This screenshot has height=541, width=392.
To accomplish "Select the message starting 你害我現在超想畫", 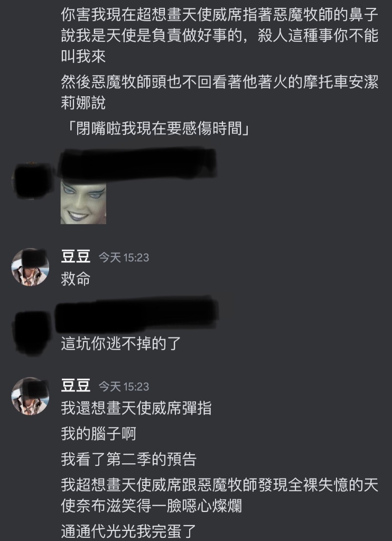I will click(220, 35).
